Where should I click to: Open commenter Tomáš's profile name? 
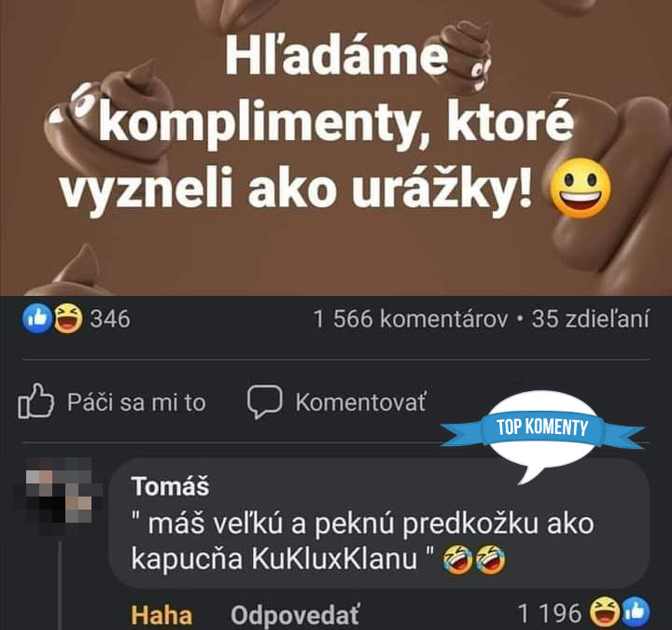point(171,486)
